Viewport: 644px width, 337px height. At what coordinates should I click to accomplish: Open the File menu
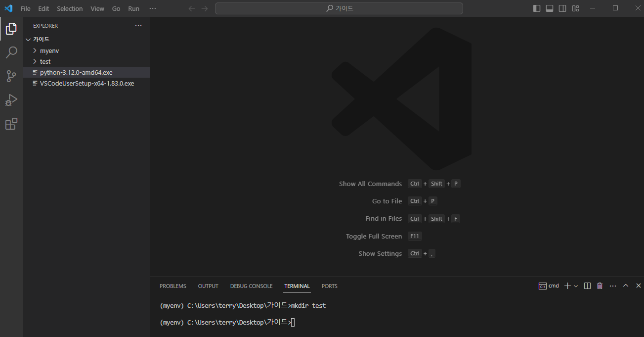click(26, 8)
